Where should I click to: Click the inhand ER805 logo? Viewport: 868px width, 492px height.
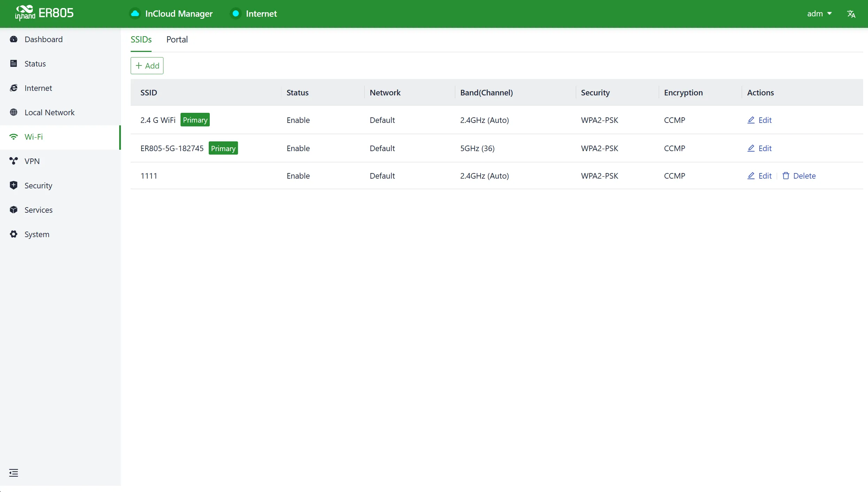coord(44,13)
